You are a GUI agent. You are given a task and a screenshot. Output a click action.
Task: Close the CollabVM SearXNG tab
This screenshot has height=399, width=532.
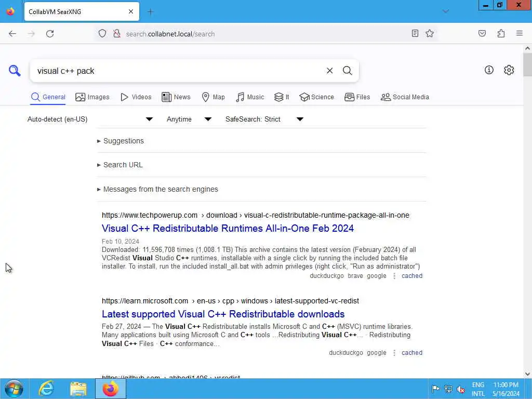point(131,11)
